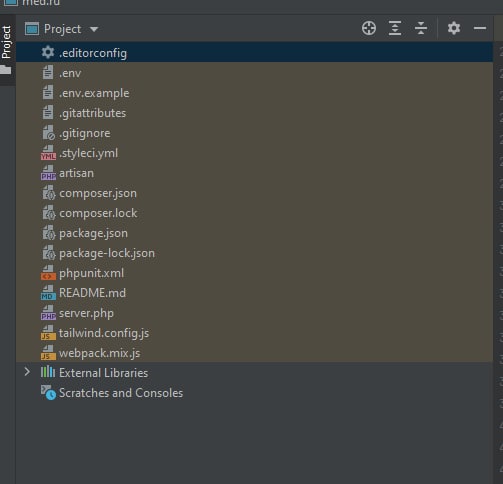Click the library bars icon of External Libraries
This screenshot has height=484, width=503.
tap(48, 372)
